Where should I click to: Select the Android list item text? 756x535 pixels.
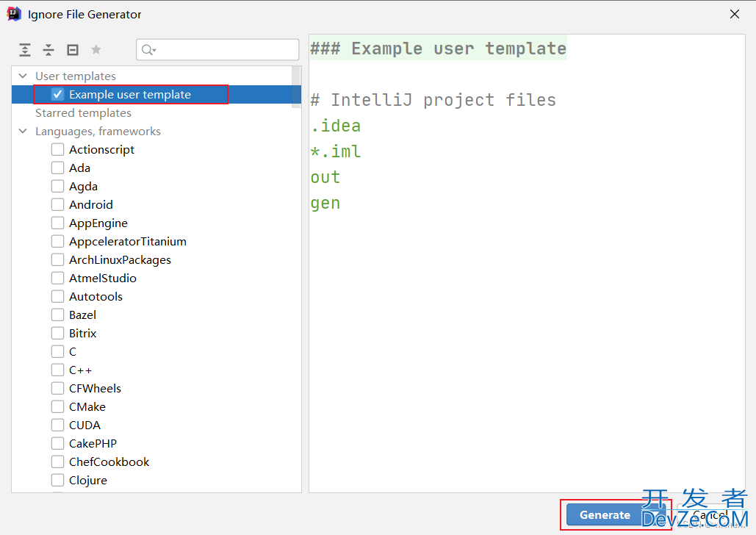point(90,204)
